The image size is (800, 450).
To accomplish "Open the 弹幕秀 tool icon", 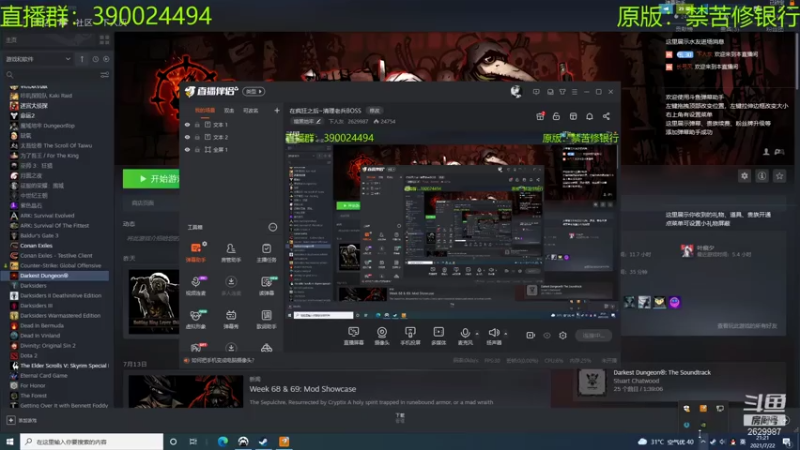I will tap(231, 319).
